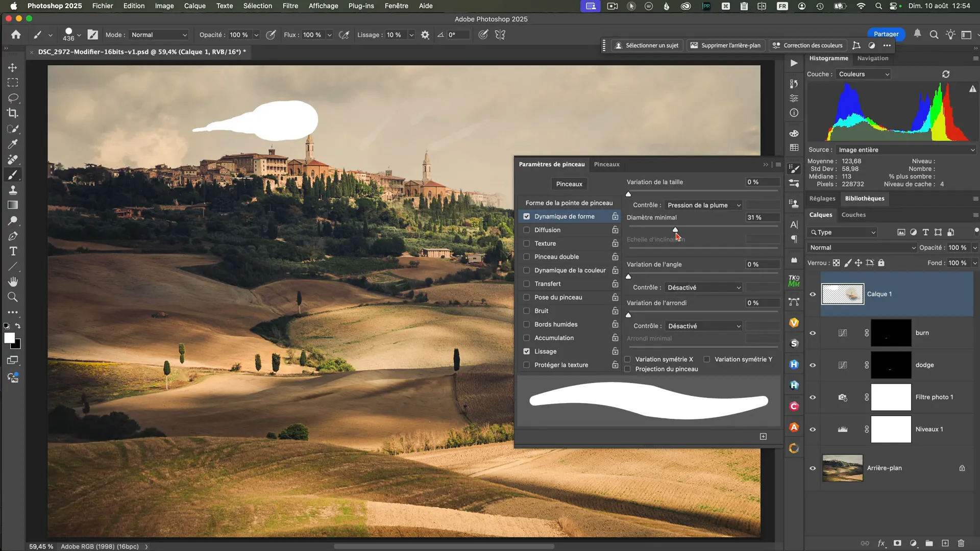Open the Filtre menu
Image resolution: width=980 pixels, height=551 pixels.
point(290,6)
